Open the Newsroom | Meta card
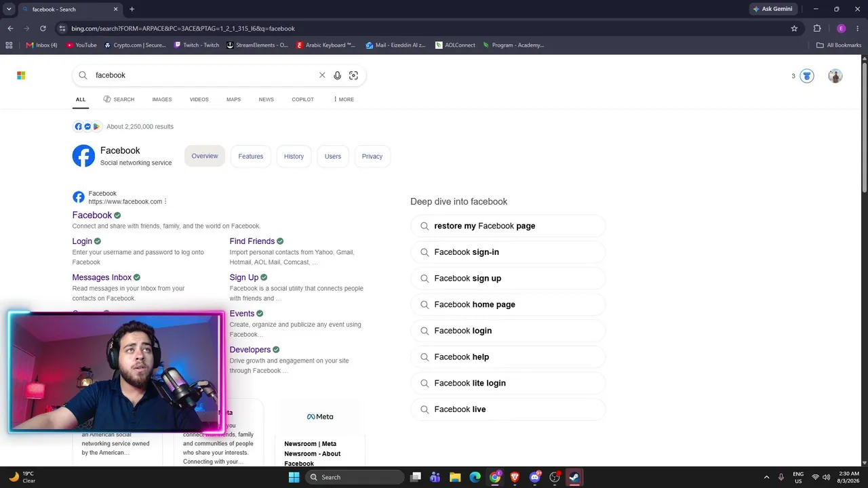This screenshot has height=488, width=868. (320, 434)
